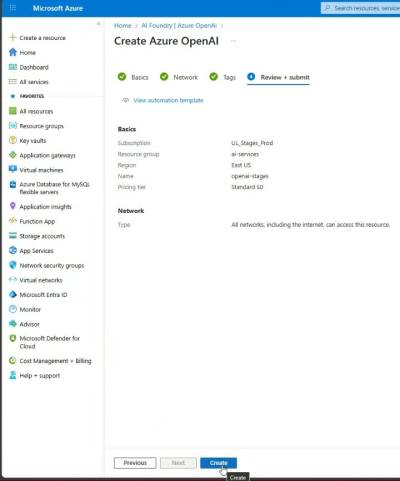Collapse the left sidebar with chevron
The width and height of the screenshot is (400, 481).
coord(98,24)
